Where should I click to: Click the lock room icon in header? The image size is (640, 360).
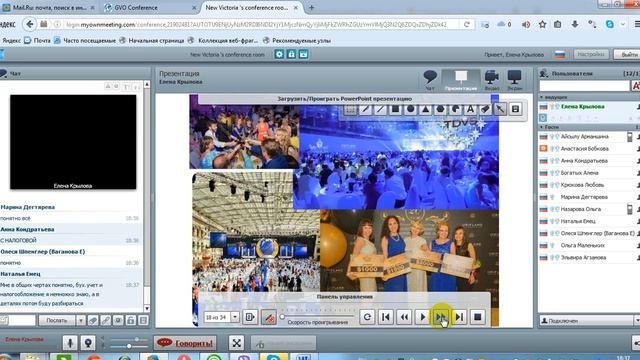[x=291, y=54]
